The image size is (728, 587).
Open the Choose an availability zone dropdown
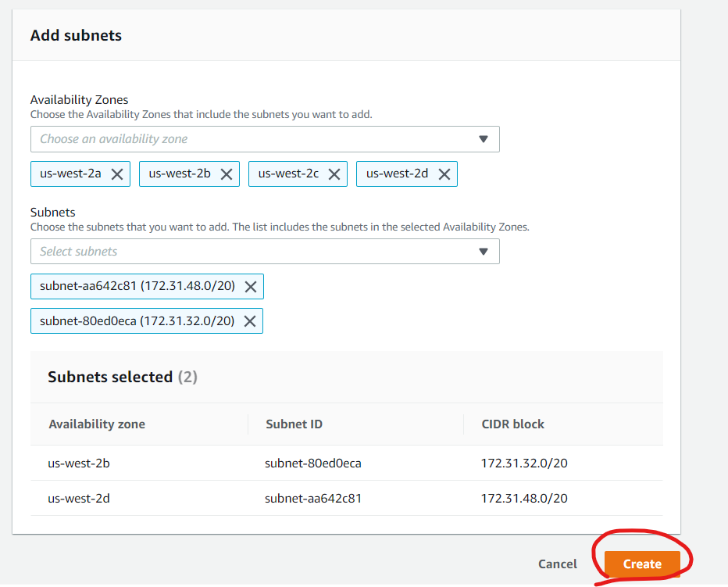(x=265, y=139)
